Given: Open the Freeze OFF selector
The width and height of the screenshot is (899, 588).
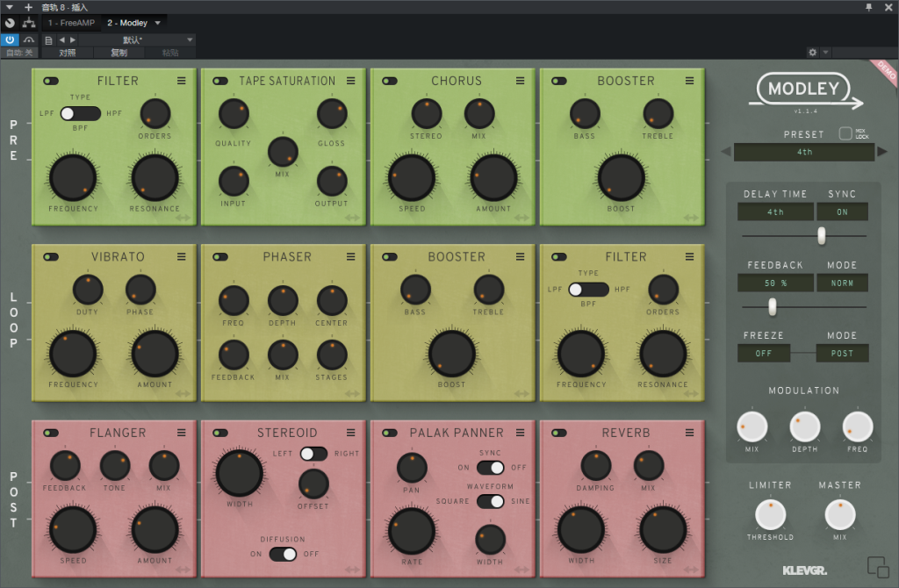Looking at the screenshot, I should pos(764,353).
